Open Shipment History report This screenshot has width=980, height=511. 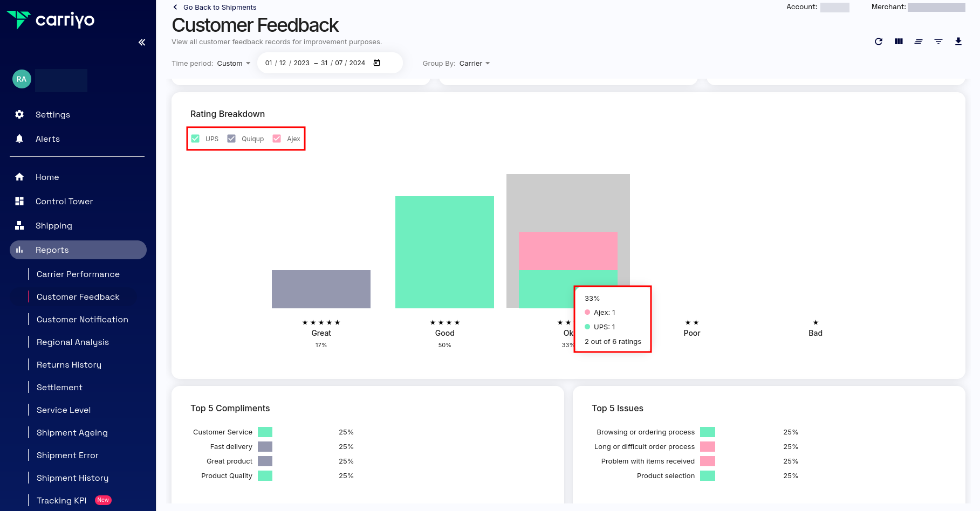72,478
